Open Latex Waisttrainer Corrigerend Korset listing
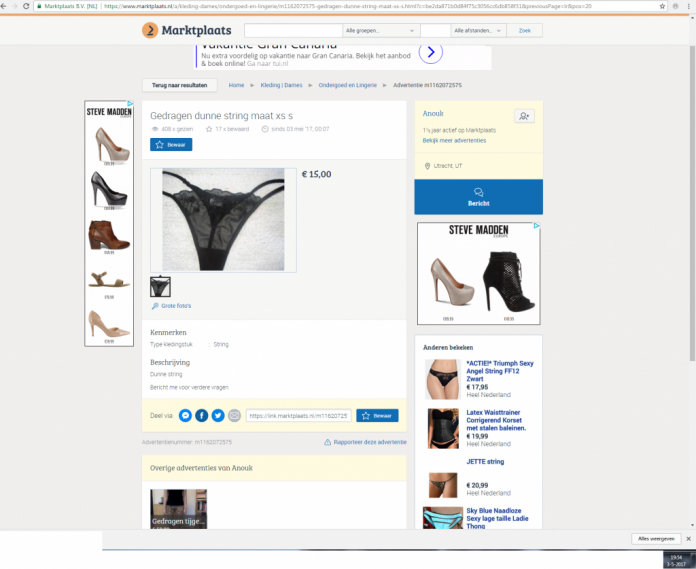The height and width of the screenshot is (569, 696). pyautogui.click(x=496, y=420)
